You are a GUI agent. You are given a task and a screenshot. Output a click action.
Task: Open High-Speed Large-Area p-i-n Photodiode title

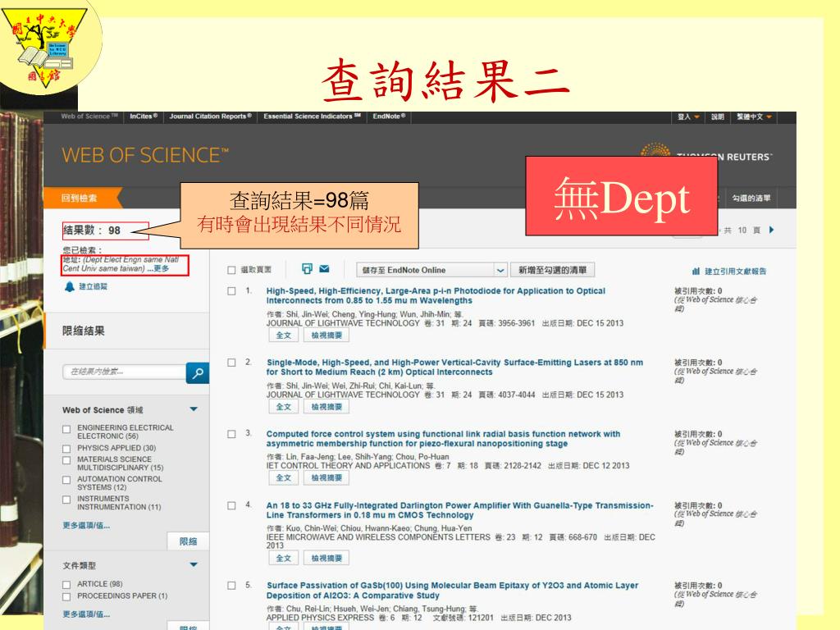(436, 295)
